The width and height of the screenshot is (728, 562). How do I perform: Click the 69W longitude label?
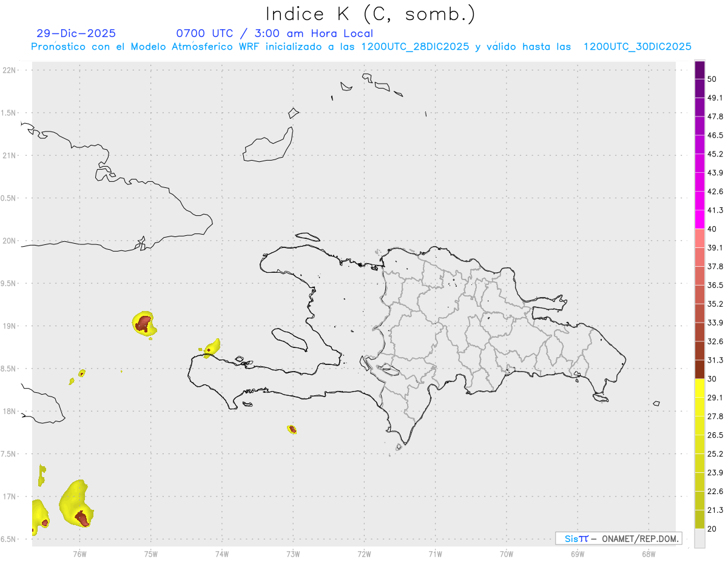tap(578, 553)
